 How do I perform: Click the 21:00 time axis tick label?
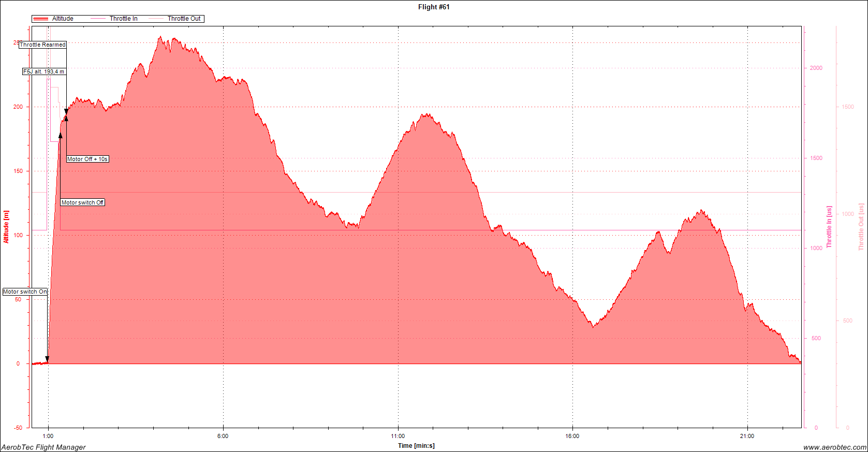click(x=747, y=436)
